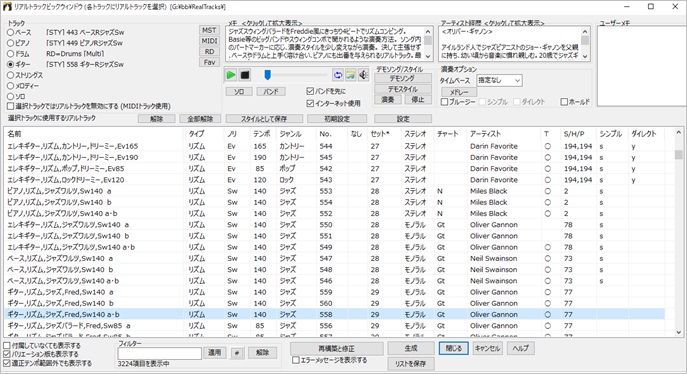Click the ユーザーメモ text area

[x=641, y=66]
